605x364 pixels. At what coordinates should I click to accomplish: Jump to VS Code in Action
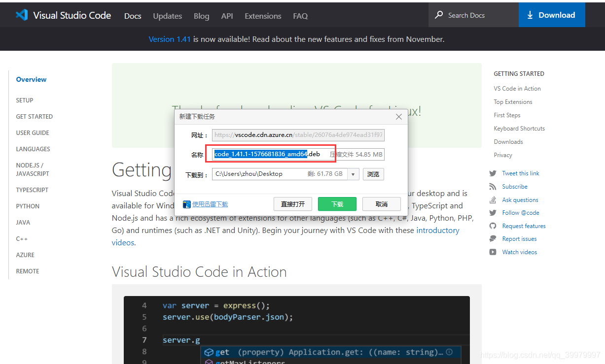pyautogui.click(x=517, y=89)
